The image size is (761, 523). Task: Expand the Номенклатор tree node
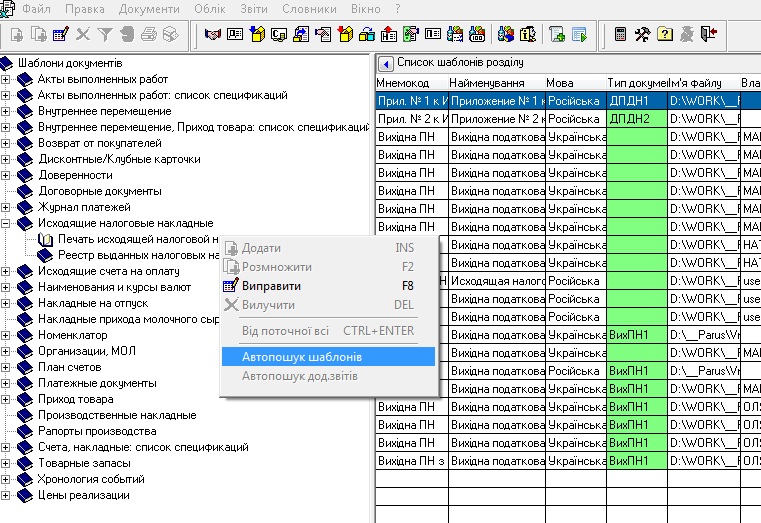tap(7, 335)
